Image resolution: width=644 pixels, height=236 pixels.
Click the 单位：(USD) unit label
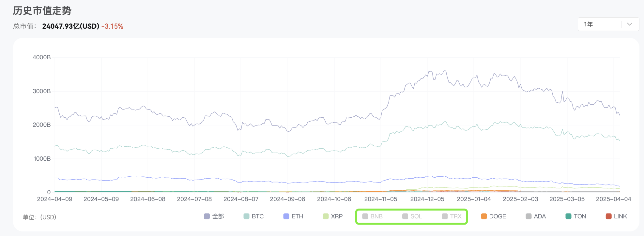[x=39, y=217]
